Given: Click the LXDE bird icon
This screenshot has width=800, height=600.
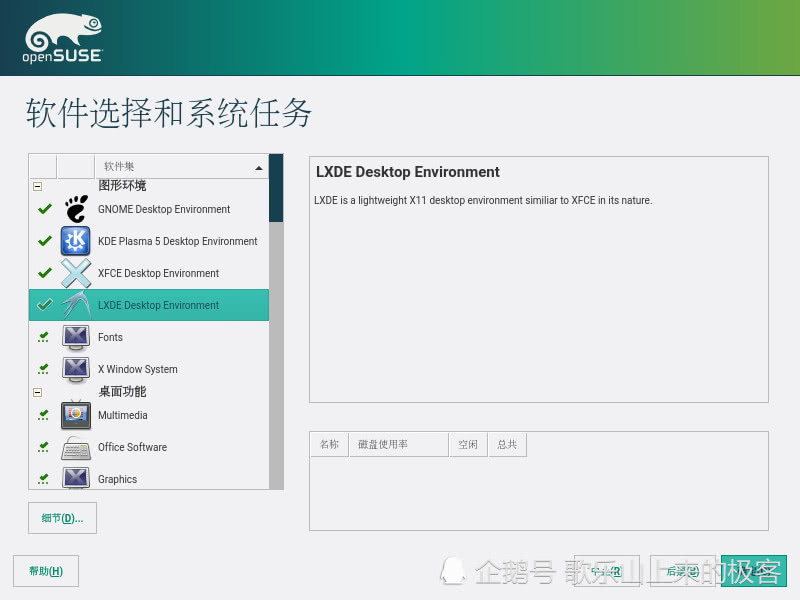Looking at the screenshot, I should (76, 305).
